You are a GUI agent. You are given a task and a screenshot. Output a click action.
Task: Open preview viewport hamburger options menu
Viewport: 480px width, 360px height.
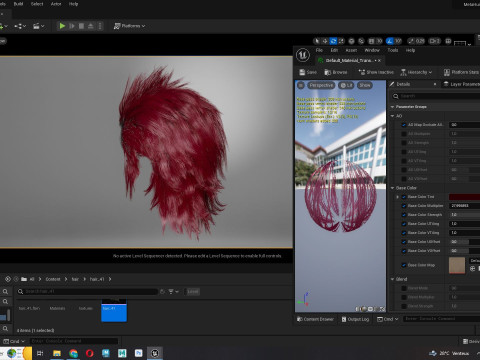[301, 85]
